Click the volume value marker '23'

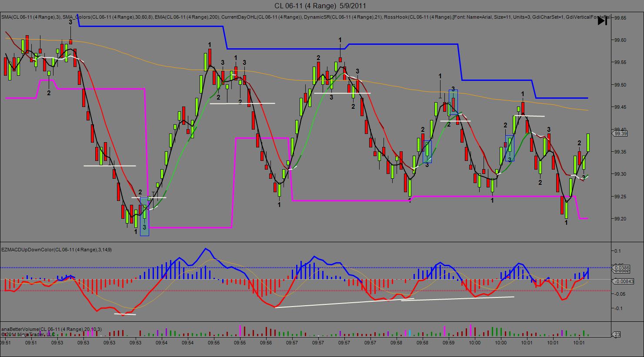click(617, 334)
